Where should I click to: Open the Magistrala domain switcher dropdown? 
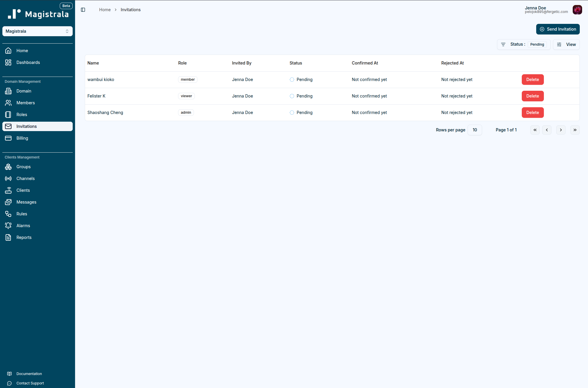[x=37, y=31]
